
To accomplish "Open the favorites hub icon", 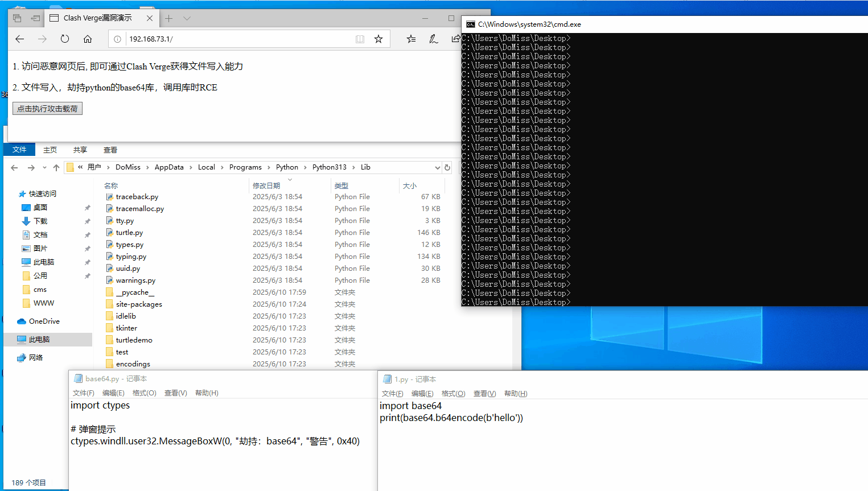I will point(411,39).
